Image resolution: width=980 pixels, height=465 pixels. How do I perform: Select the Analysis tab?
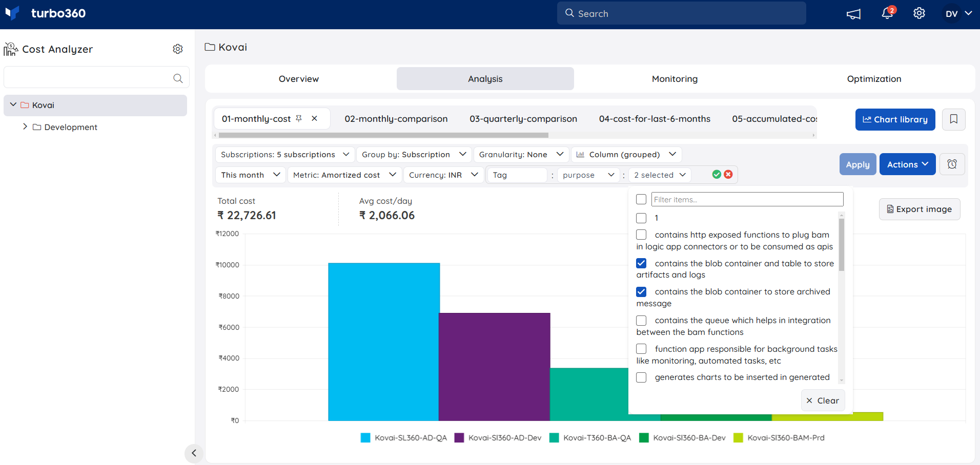(x=485, y=79)
